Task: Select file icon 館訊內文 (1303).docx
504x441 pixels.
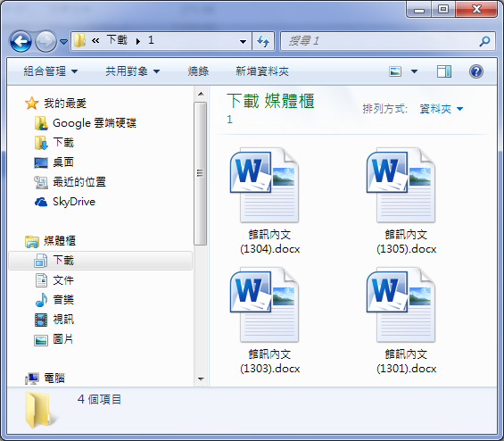Action: (x=264, y=304)
